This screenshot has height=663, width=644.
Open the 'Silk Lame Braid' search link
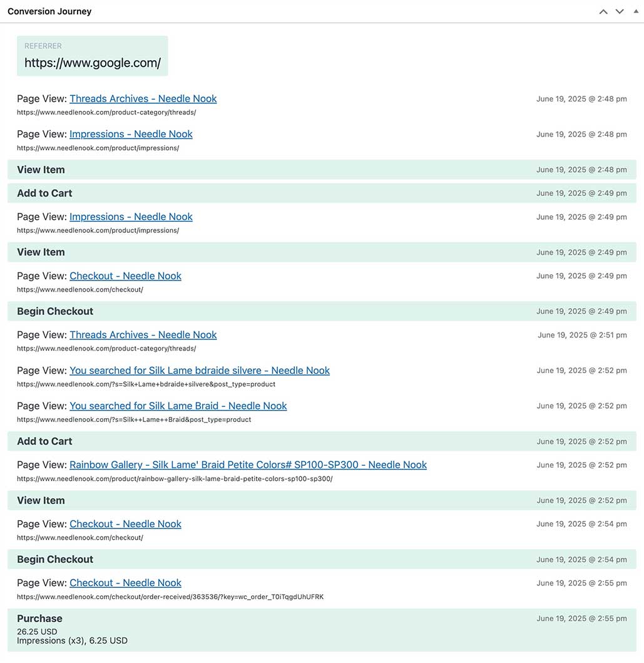[178, 406]
